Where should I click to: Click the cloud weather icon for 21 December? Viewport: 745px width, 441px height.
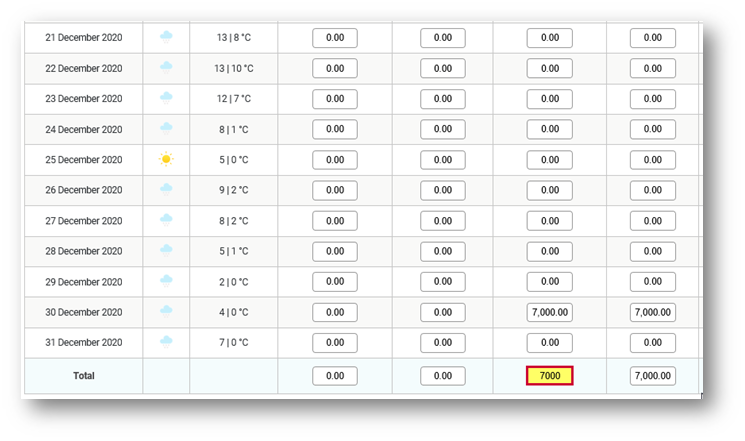(x=166, y=37)
